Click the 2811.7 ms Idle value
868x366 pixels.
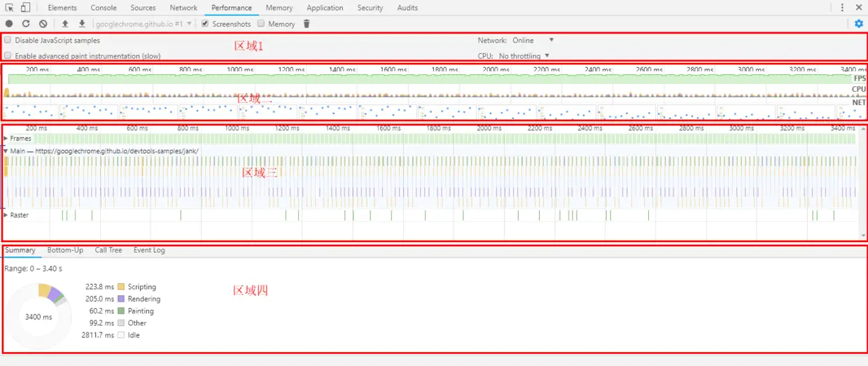[98, 335]
